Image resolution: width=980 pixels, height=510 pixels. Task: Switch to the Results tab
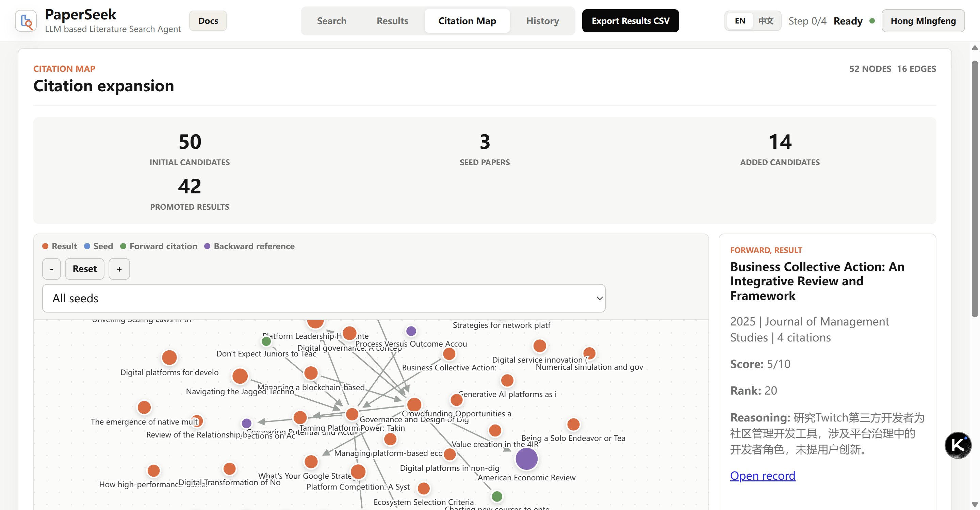tap(392, 21)
